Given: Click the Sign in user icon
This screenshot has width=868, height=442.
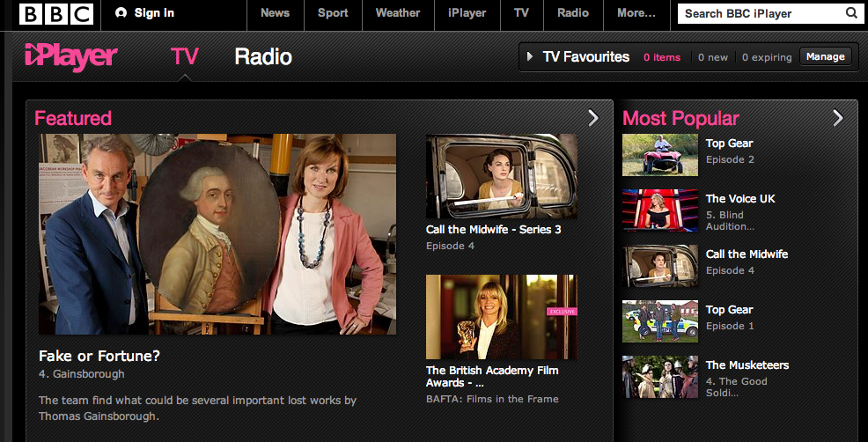Looking at the screenshot, I should click(x=121, y=12).
